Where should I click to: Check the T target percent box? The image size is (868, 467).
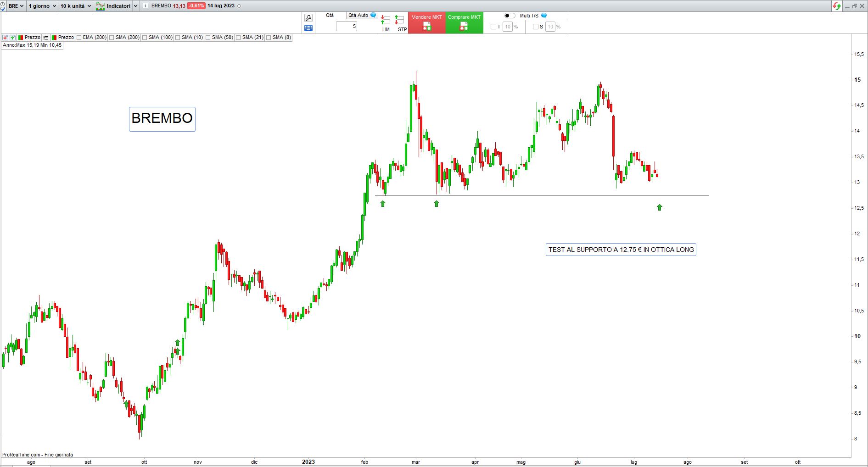point(493,27)
